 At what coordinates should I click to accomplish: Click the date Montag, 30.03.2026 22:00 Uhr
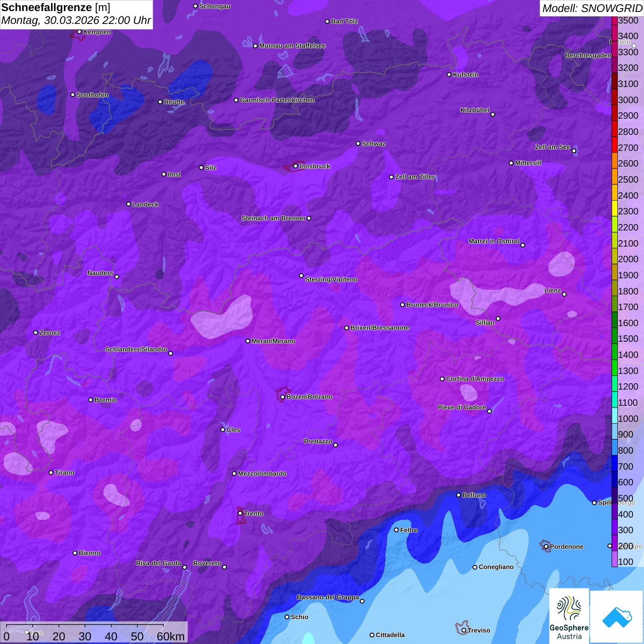[x=76, y=21]
